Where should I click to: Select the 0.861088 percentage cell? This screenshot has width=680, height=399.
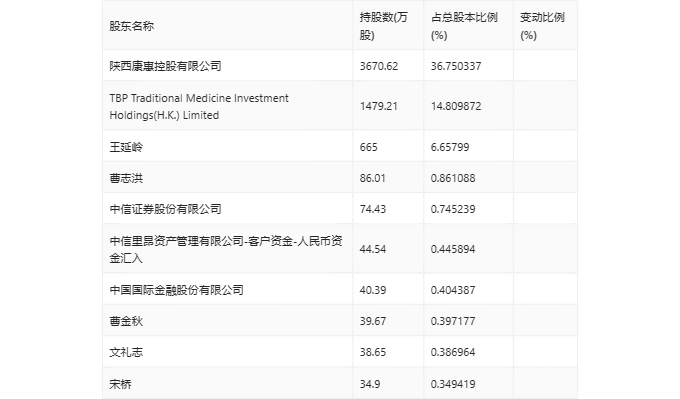click(x=453, y=178)
